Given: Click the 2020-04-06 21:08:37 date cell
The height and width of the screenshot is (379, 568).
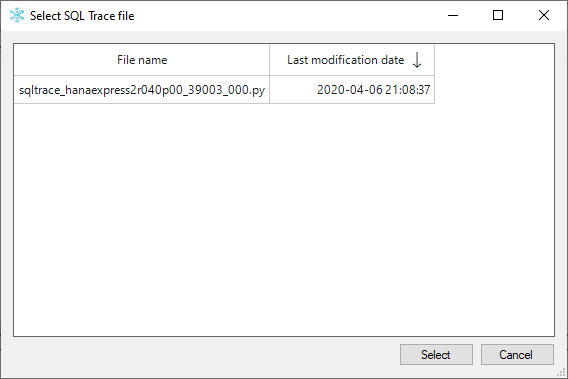Looking at the screenshot, I should 352,89.
